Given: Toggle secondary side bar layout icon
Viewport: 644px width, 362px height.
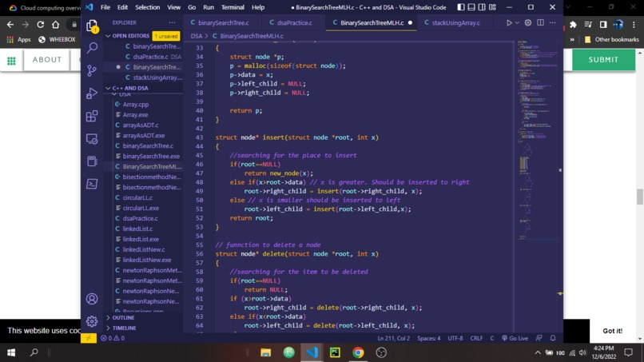Looking at the screenshot, I should (482, 7).
